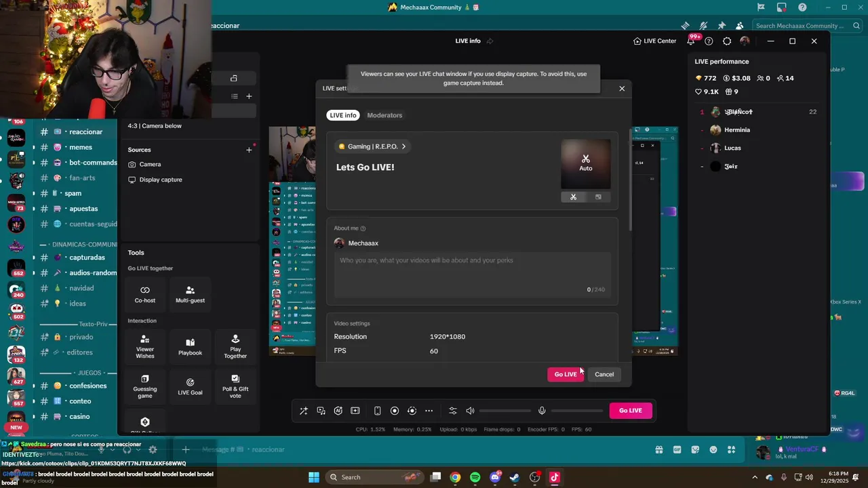The width and height of the screenshot is (868, 488).
Task: Edit the Lets Go LIVE! title
Action: click(x=365, y=167)
